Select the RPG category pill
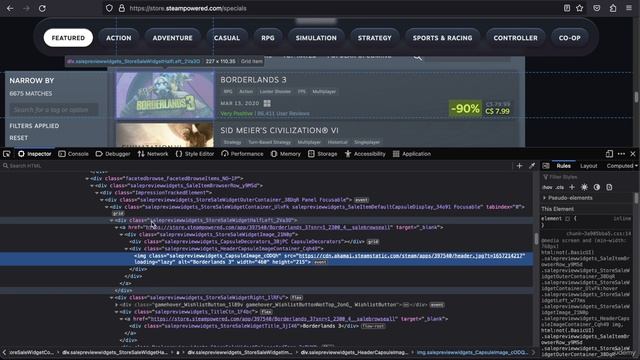This screenshot has width=640, height=360. 268,38
